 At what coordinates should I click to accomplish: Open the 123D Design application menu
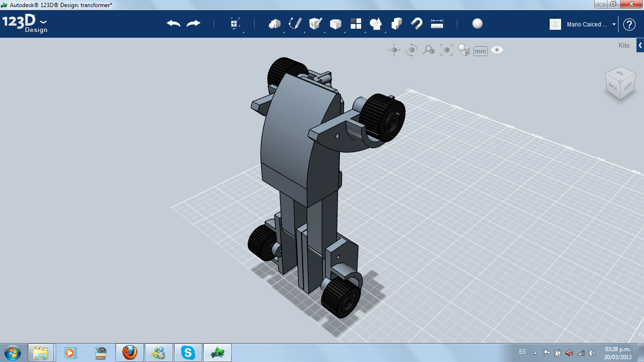25,24
